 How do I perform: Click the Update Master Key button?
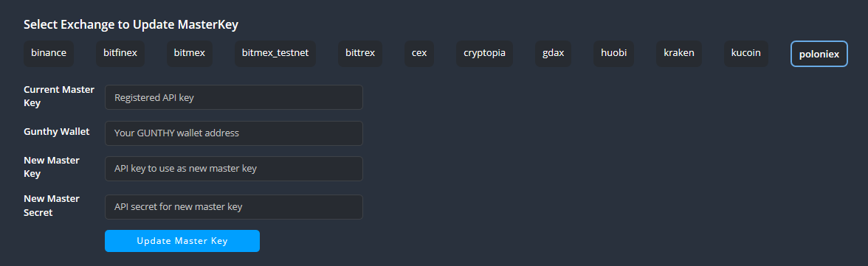pos(182,241)
